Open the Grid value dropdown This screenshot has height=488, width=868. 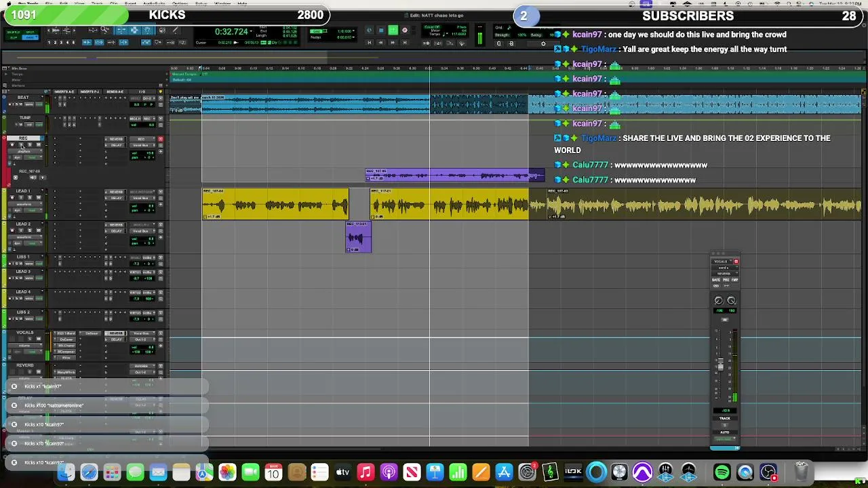tap(353, 31)
